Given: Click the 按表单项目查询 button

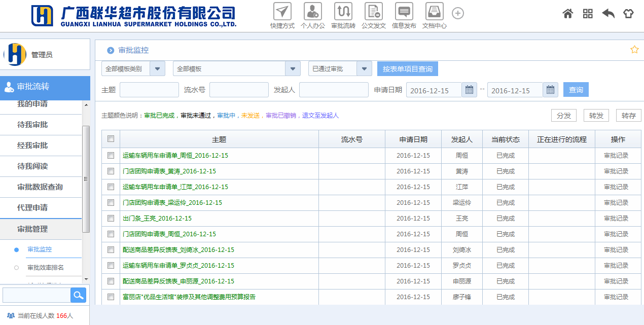Looking at the screenshot, I should [x=408, y=69].
